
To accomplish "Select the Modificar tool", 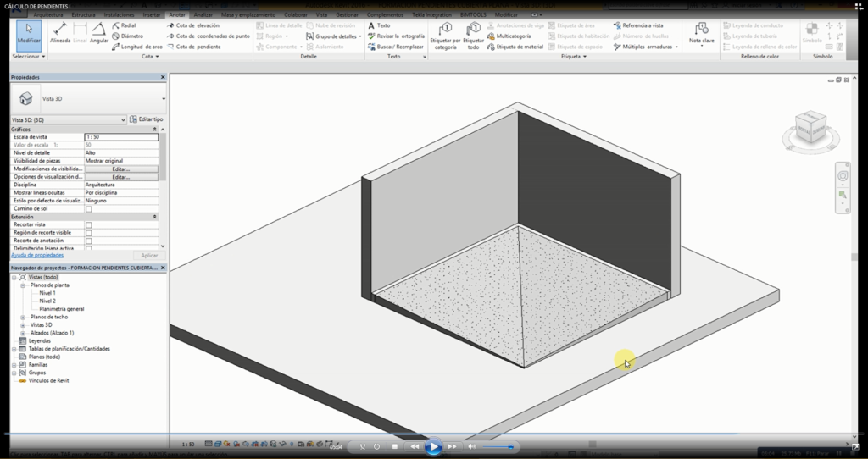I will tap(29, 34).
